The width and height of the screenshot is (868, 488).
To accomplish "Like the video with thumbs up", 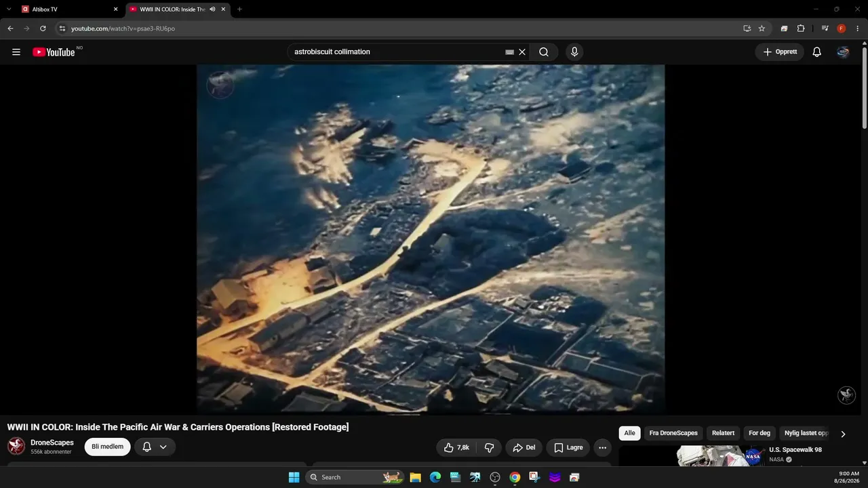I will [456, 447].
